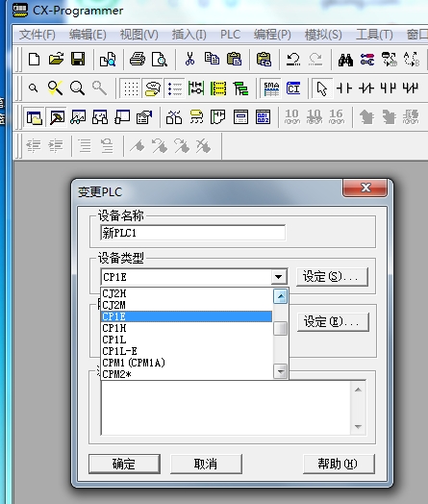Click inside the comment text area
This screenshot has width=428, height=504.
click(x=226, y=408)
